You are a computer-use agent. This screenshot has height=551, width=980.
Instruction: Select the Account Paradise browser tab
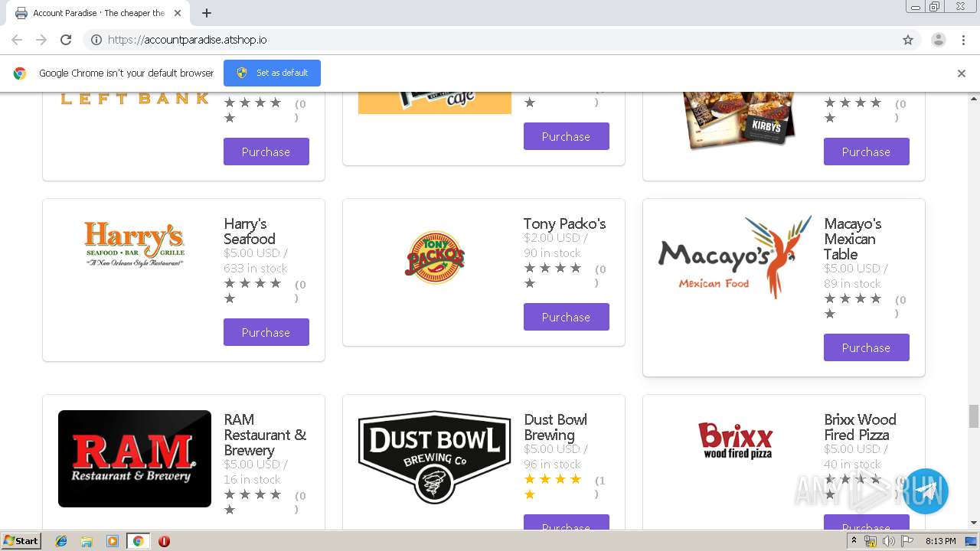tap(98, 13)
